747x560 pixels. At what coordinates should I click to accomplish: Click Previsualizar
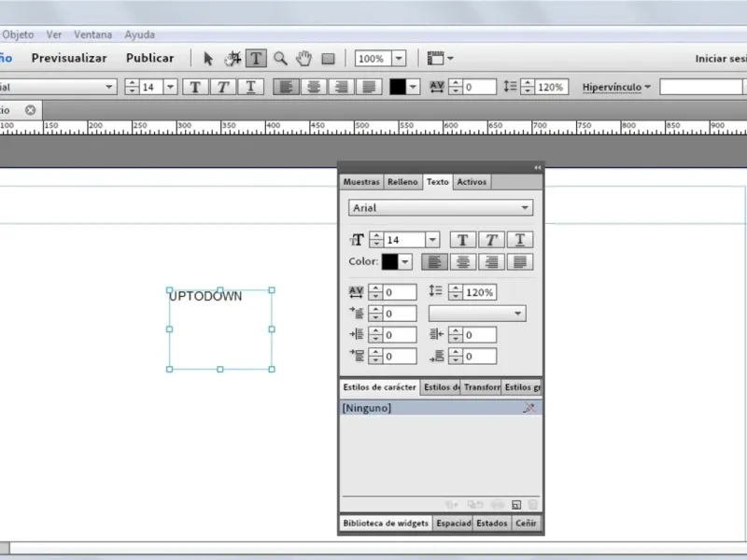click(69, 58)
